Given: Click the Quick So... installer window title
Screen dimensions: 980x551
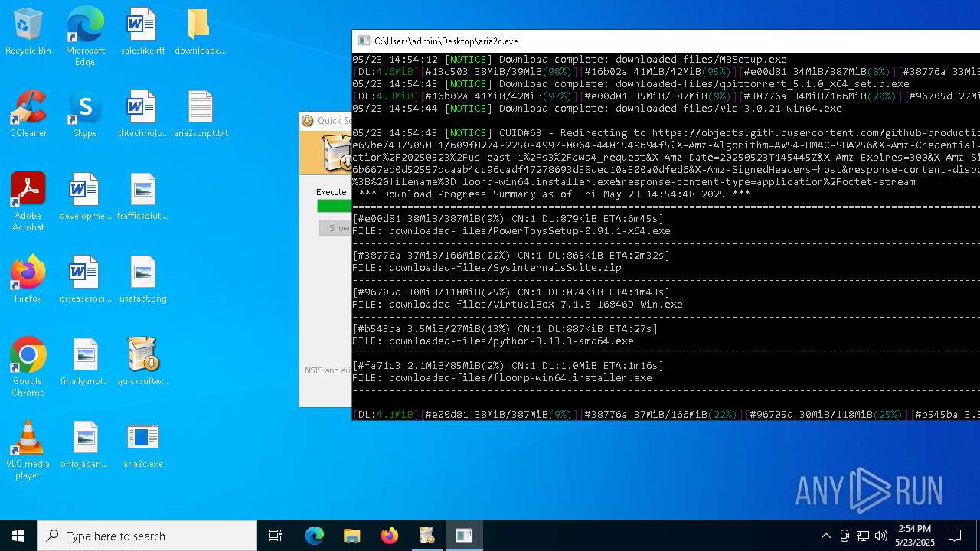Looking at the screenshot, I should click(335, 121).
